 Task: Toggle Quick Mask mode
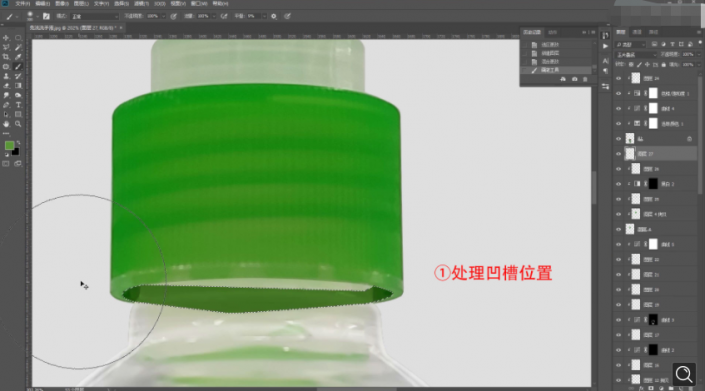6,164
